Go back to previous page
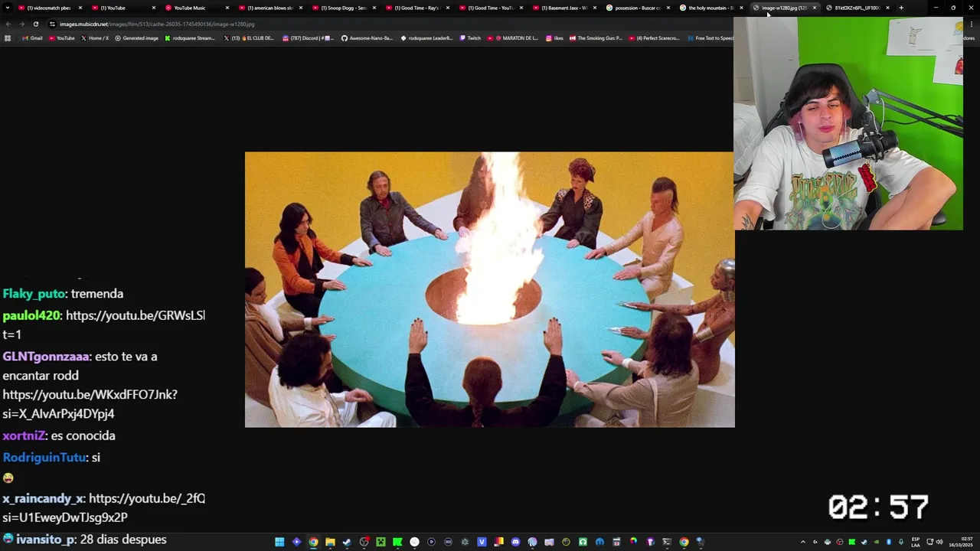 (8, 24)
